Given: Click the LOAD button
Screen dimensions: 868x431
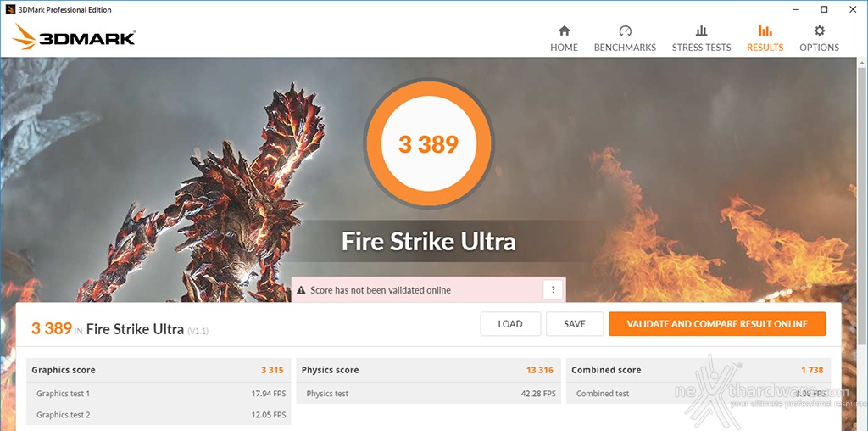Looking at the screenshot, I should point(509,324).
